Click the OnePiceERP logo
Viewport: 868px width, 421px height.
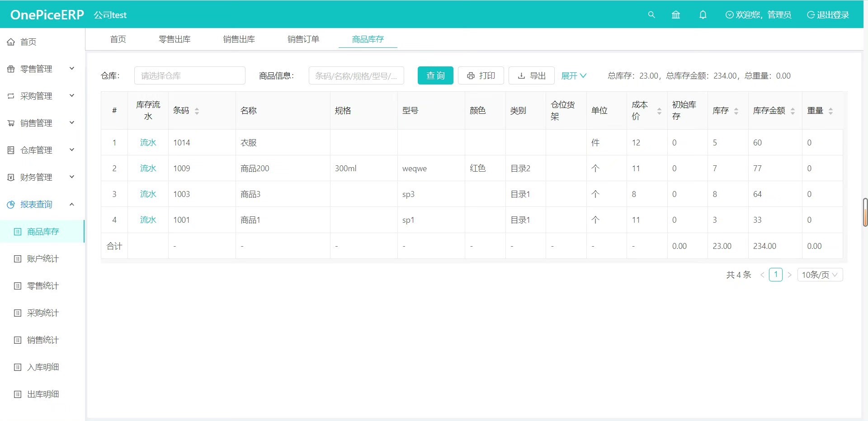[47, 14]
